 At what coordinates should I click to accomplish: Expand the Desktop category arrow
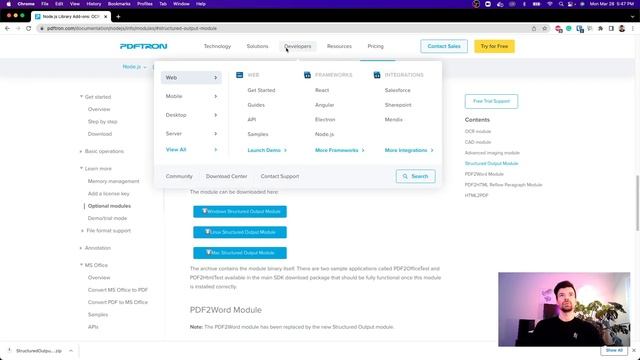pyautogui.click(x=216, y=115)
